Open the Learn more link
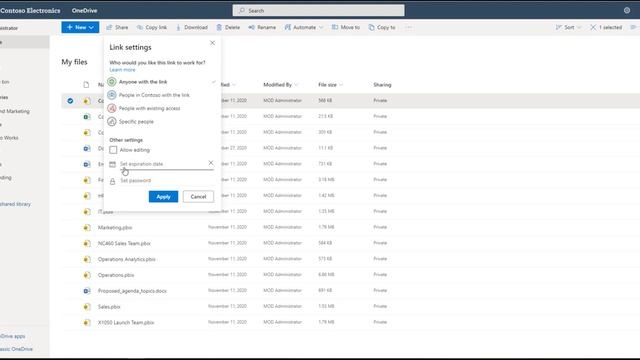The width and height of the screenshot is (640, 360). (122, 70)
